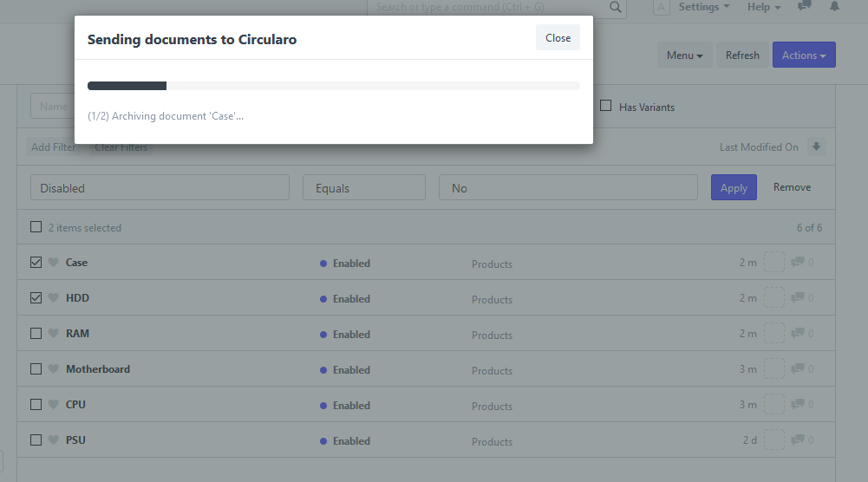Viewport: 868px width, 482px height.
Task: Click the search magnifier icon
Action: tap(615, 7)
